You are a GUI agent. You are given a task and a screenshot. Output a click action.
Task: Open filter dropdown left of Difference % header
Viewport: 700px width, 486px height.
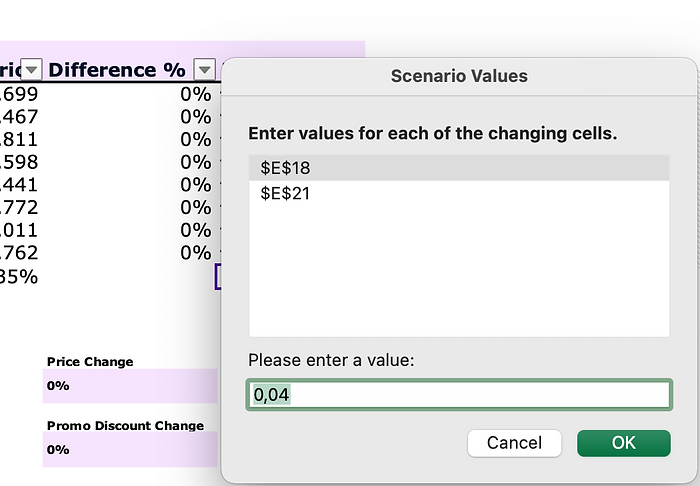(31, 70)
